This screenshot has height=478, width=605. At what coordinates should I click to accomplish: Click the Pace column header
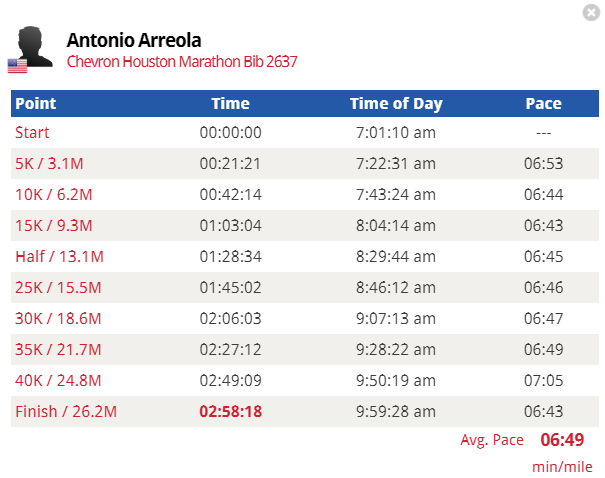tap(543, 103)
